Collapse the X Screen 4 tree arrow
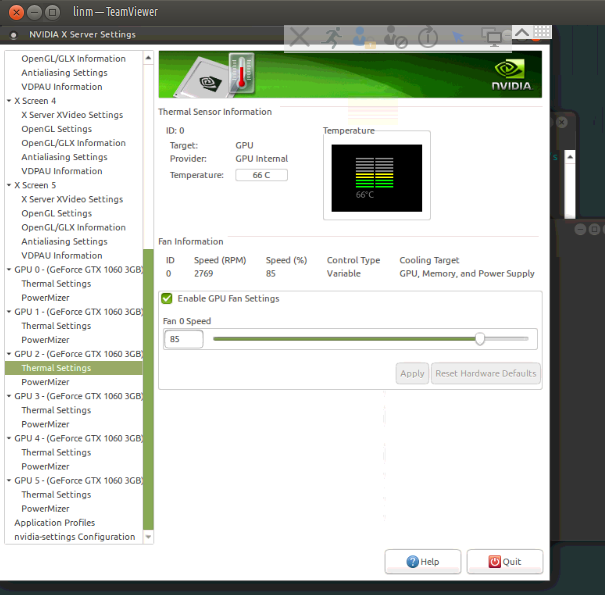Viewport: 605px width, 595px height. 9,101
